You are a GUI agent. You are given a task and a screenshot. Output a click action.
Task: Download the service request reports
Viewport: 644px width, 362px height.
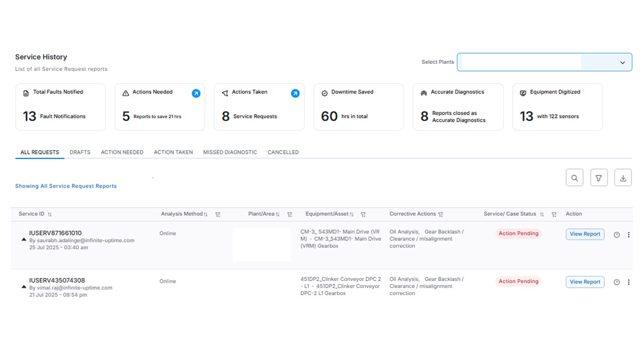click(x=623, y=177)
